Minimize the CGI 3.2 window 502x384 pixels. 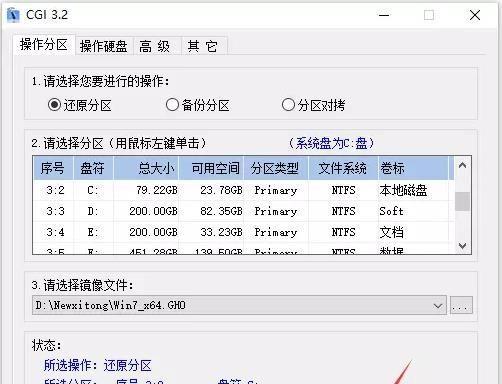coord(384,15)
